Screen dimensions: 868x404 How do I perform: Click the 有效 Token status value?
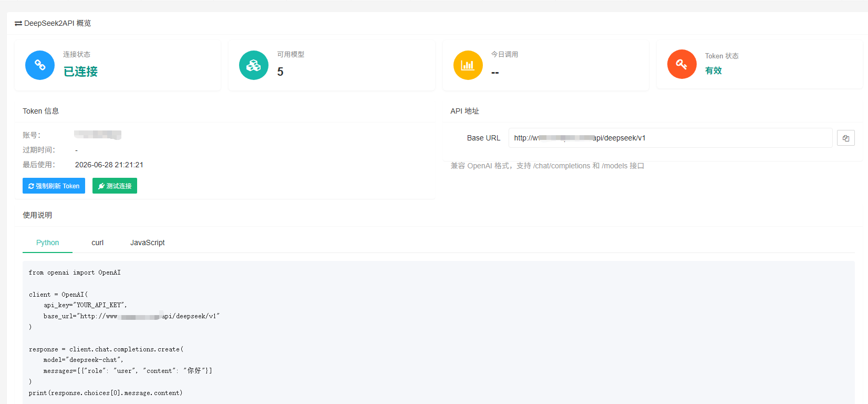pos(714,70)
